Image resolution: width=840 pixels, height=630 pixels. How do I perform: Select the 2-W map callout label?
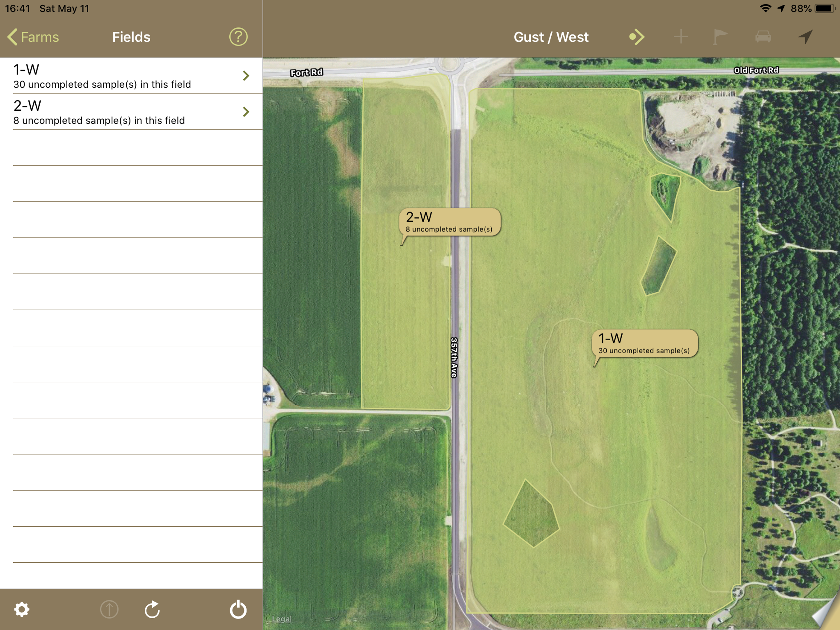pyautogui.click(x=450, y=222)
